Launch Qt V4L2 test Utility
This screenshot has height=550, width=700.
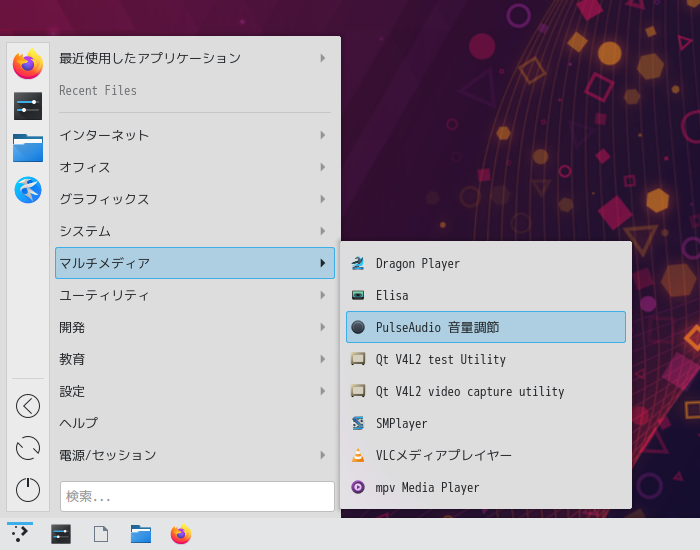(x=486, y=359)
